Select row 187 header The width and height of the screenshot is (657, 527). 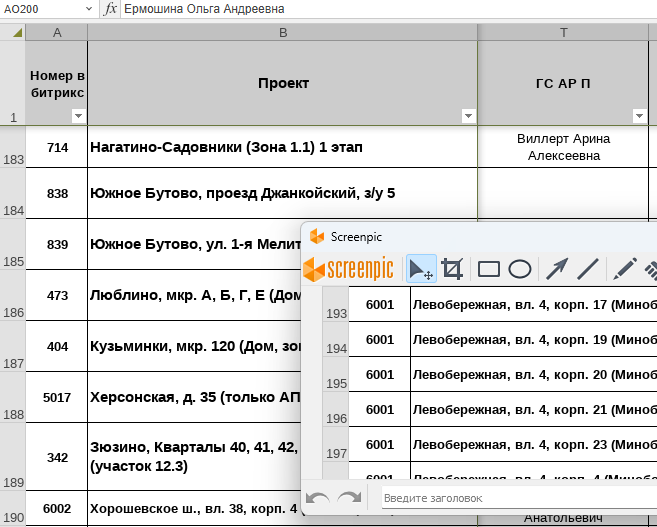13,346
